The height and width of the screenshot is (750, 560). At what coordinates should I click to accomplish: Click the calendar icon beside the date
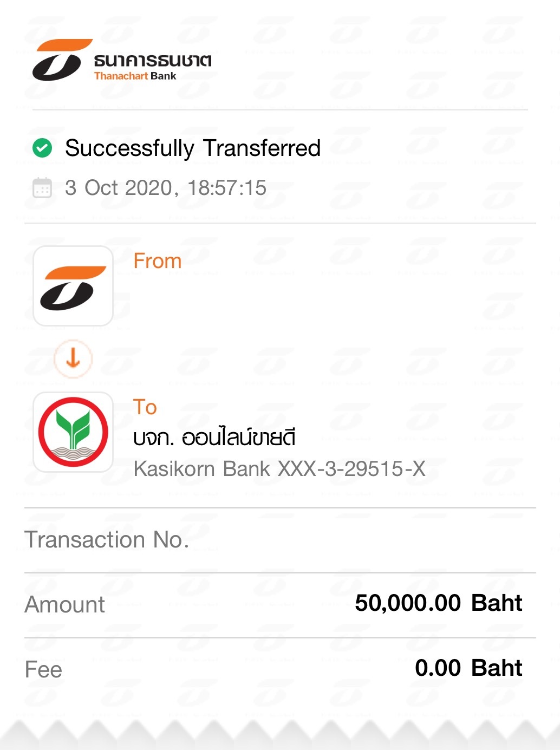[42, 188]
